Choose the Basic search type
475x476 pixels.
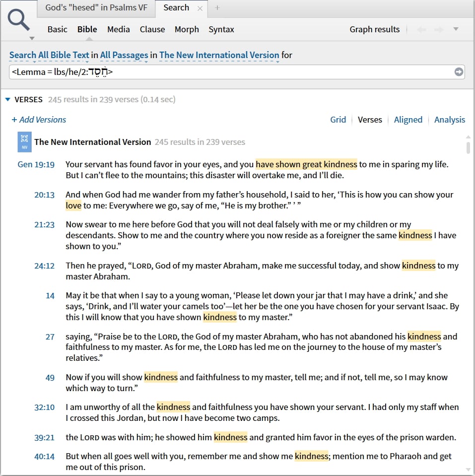[x=58, y=29]
